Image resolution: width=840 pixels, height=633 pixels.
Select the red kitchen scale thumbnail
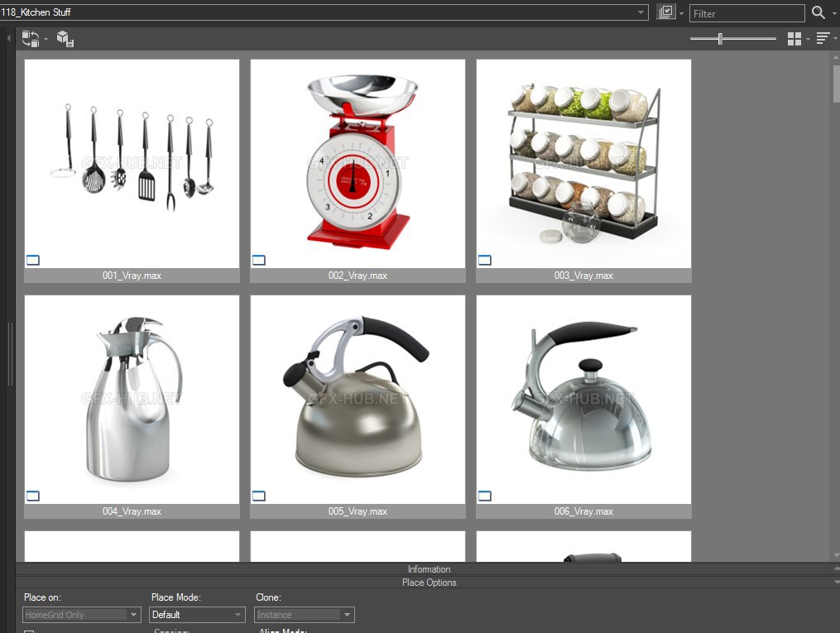click(x=358, y=163)
